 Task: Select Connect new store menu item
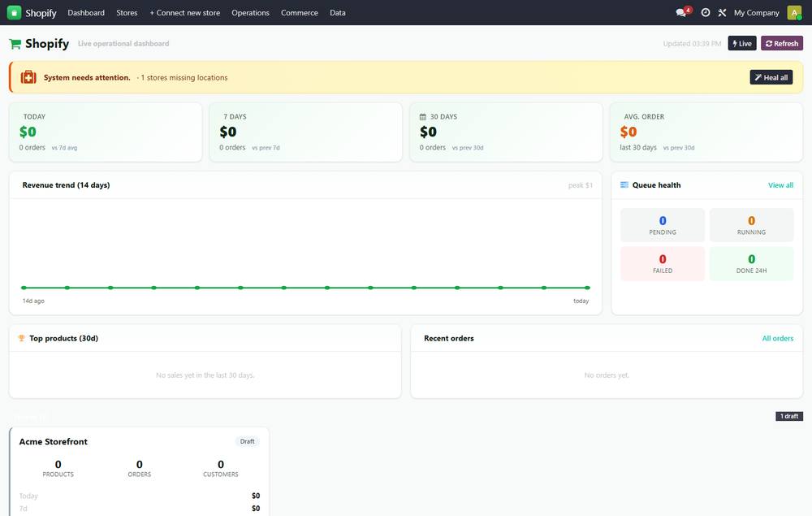(185, 12)
